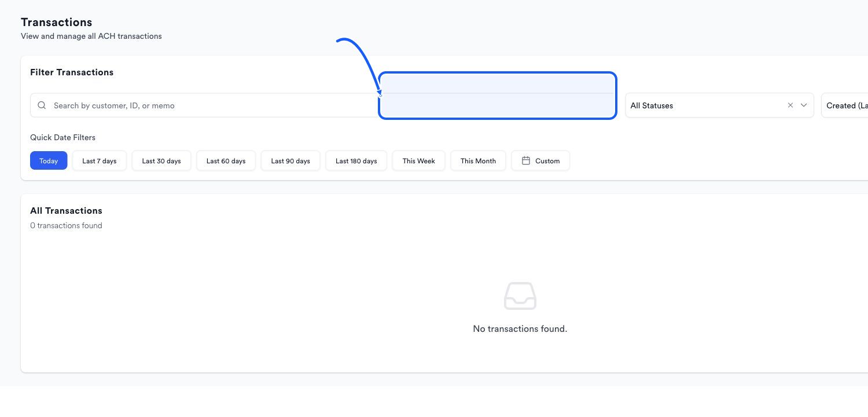This screenshot has height=417, width=868.
Task: Select the Today quick date filter
Action: 49,161
